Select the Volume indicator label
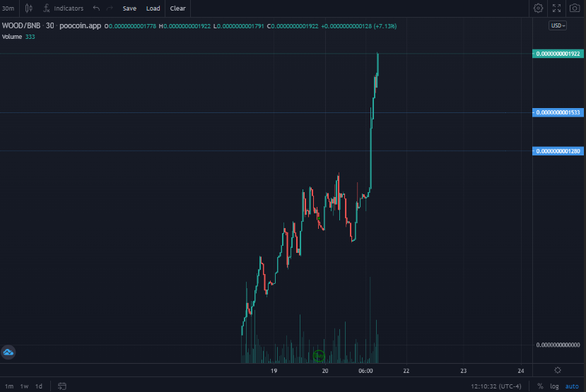 point(12,37)
